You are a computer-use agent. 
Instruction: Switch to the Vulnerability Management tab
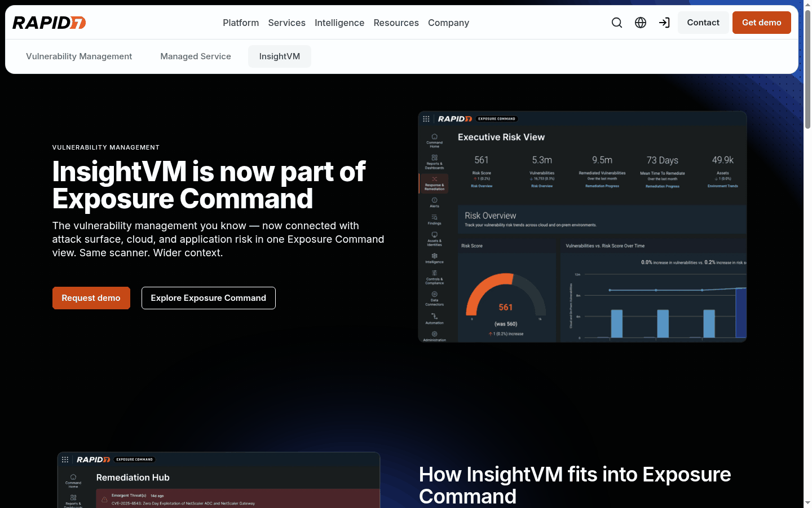pyautogui.click(x=79, y=56)
